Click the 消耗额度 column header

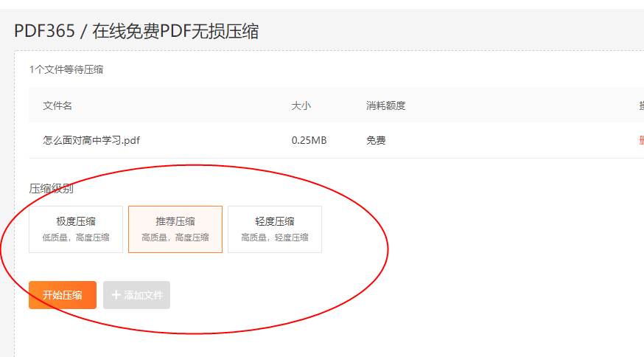pos(385,105)
